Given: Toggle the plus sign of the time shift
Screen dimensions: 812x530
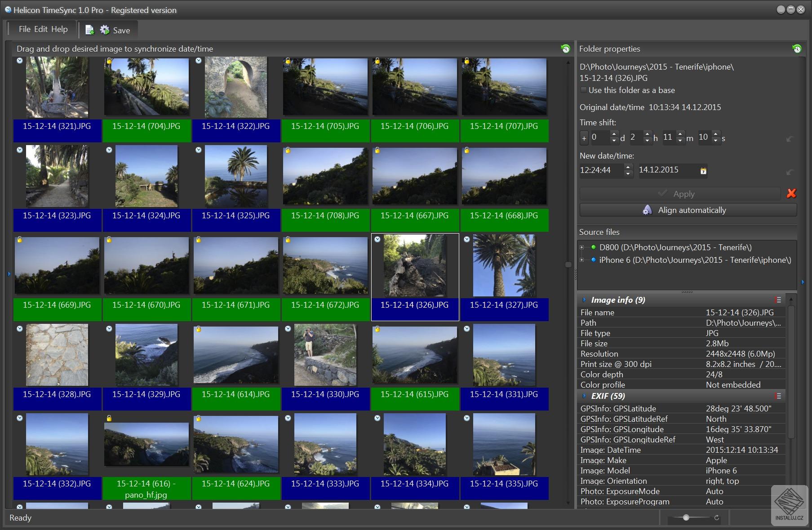Looking at the screenshot, I should (x=584, y=138).
